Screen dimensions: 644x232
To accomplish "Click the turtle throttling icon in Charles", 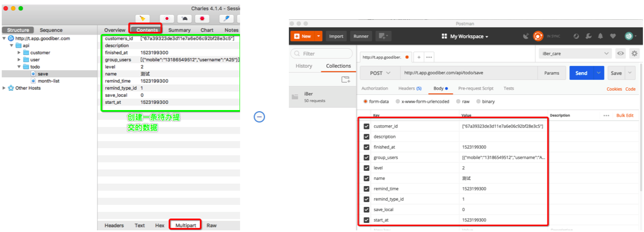I will pyautogui.click(x=184, y=19).
